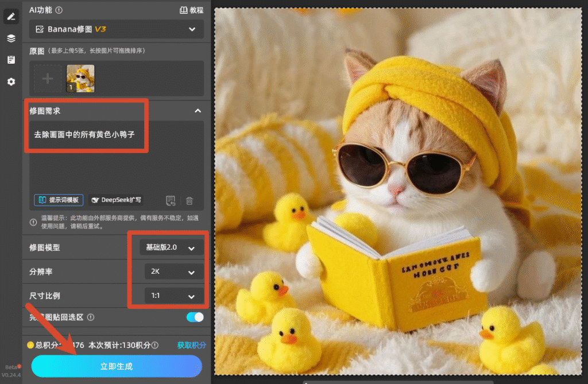
Task: Open the Banana修图 V3 function dropdown
Action: tap(117, 29)
